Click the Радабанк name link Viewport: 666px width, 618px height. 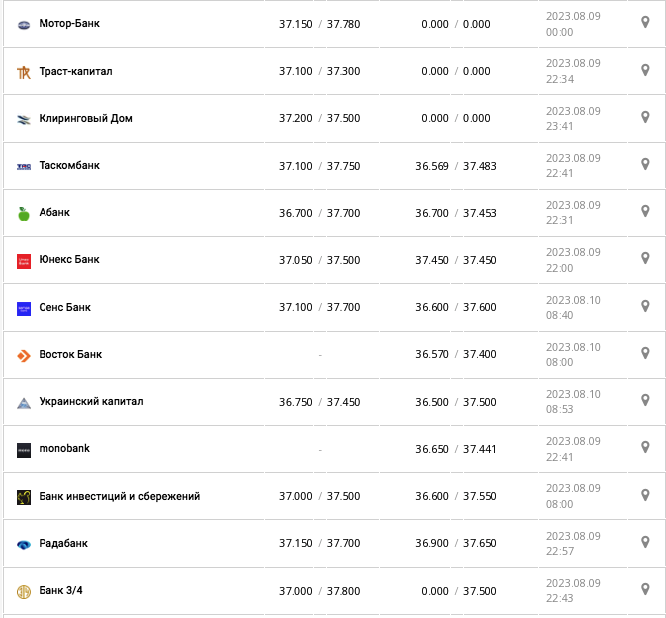pos(63,543)
